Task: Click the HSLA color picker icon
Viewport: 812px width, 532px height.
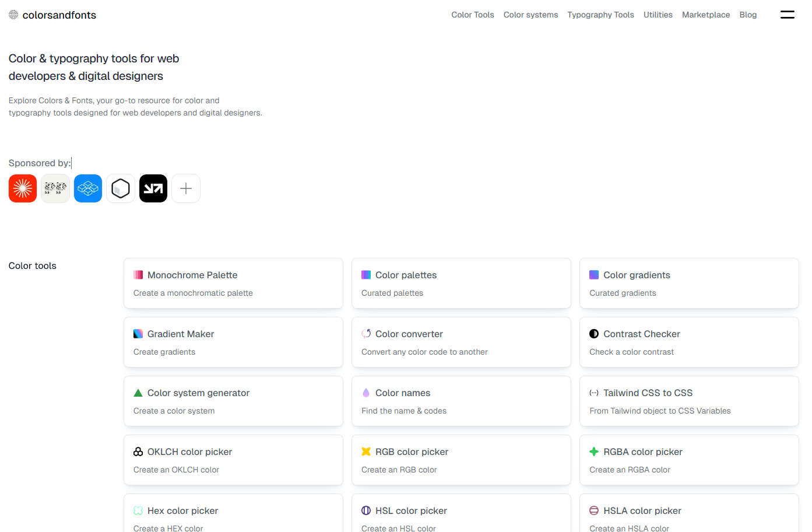Action: click(x=594, y=510)
